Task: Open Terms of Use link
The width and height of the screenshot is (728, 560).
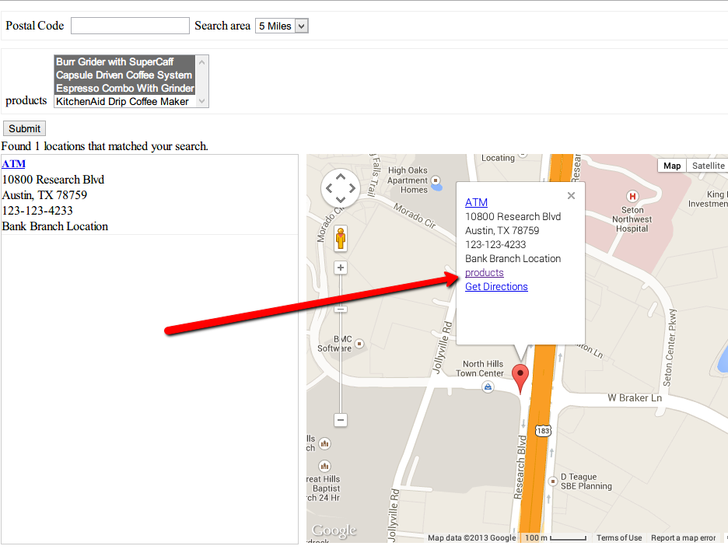Action: [619, 537]
